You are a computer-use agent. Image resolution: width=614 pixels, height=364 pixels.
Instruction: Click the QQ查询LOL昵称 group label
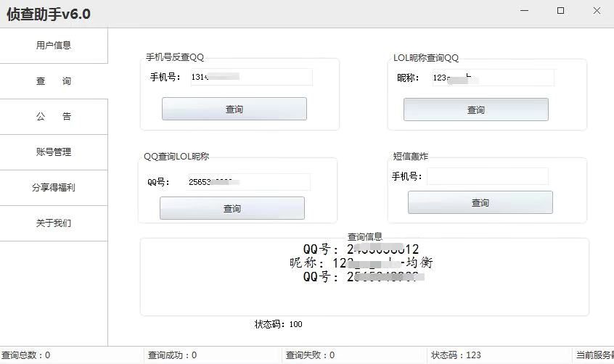176,156
